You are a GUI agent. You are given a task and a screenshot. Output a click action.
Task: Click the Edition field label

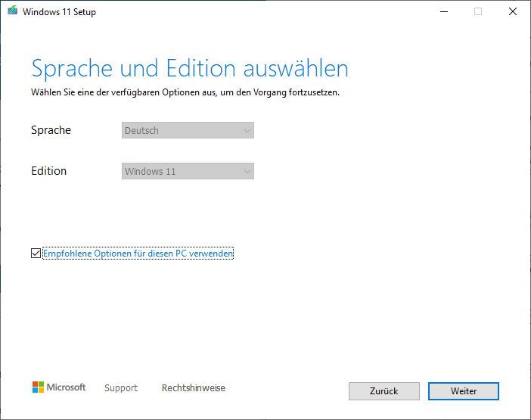48,171
